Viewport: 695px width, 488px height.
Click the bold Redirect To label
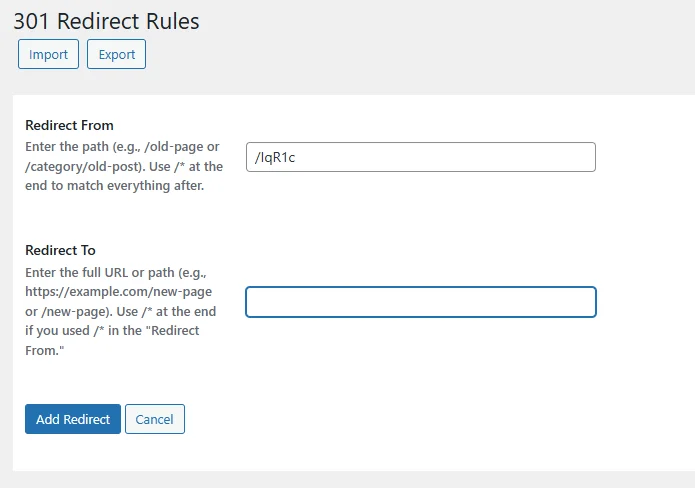[60, 250]
